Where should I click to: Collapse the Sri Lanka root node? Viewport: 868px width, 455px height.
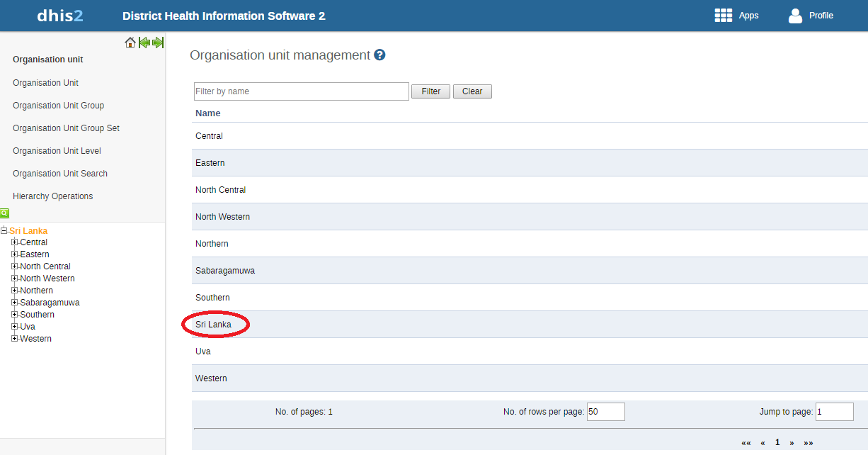point(4,231)
